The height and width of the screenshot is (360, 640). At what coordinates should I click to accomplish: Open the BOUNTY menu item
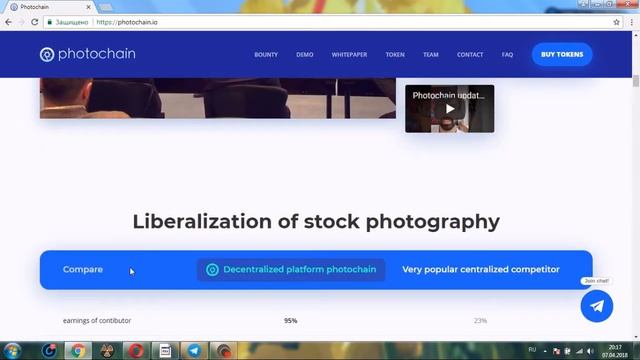pyautogui.click(x=266, y=54)
